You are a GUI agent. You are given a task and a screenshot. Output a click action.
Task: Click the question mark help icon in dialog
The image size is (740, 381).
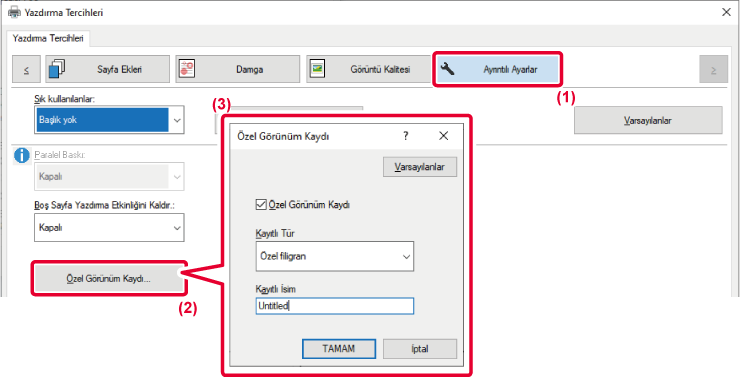(x=405, y=136)
